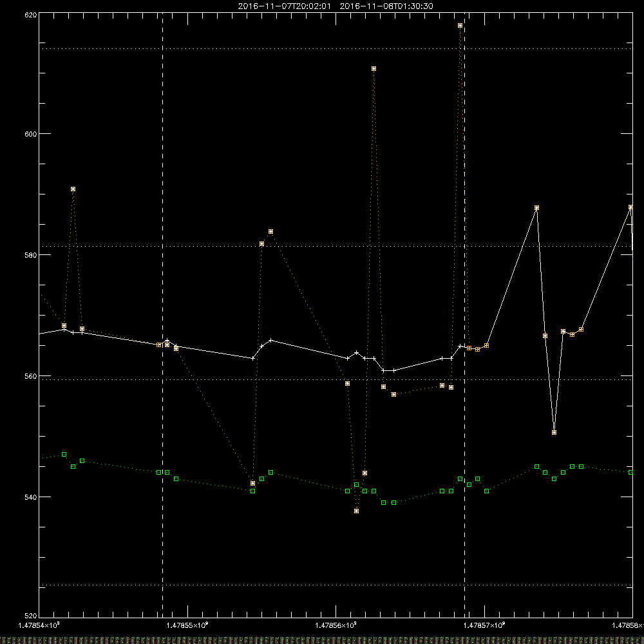The image size is (644, 644).
Task: Select the highest orange data marker near 618
Action: pyautogui.click(x=460, y=26)
